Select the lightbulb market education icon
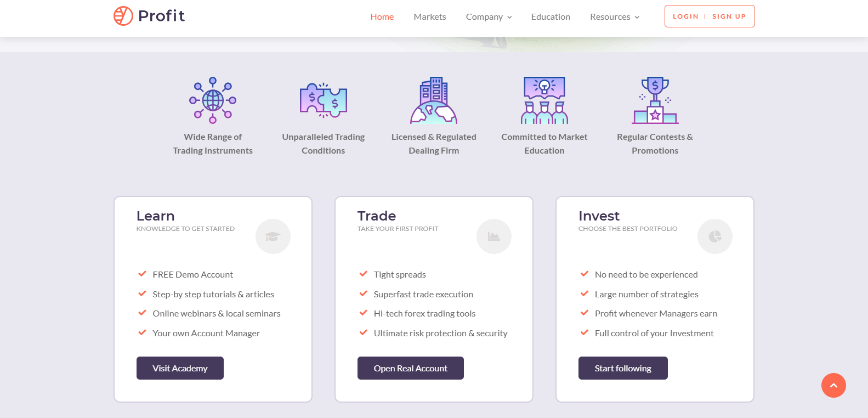The width and height of the screenshot is (868, 418). (x=544, y=100)
